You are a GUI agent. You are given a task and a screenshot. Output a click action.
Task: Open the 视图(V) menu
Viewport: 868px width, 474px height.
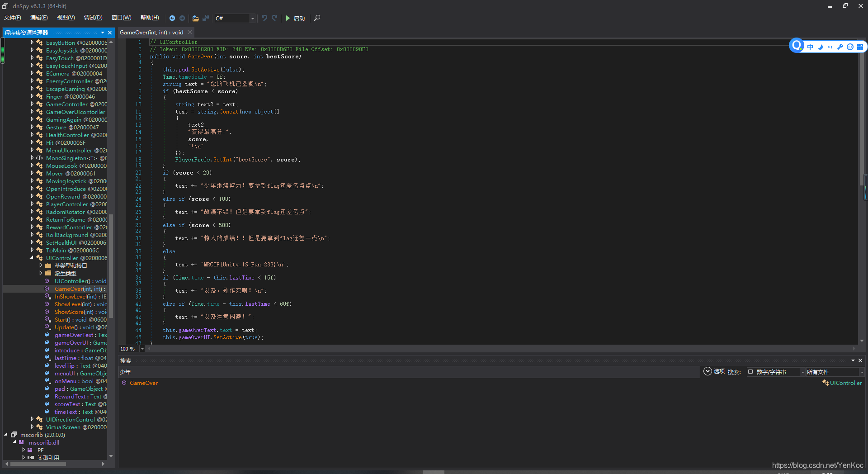click(66, 18)
